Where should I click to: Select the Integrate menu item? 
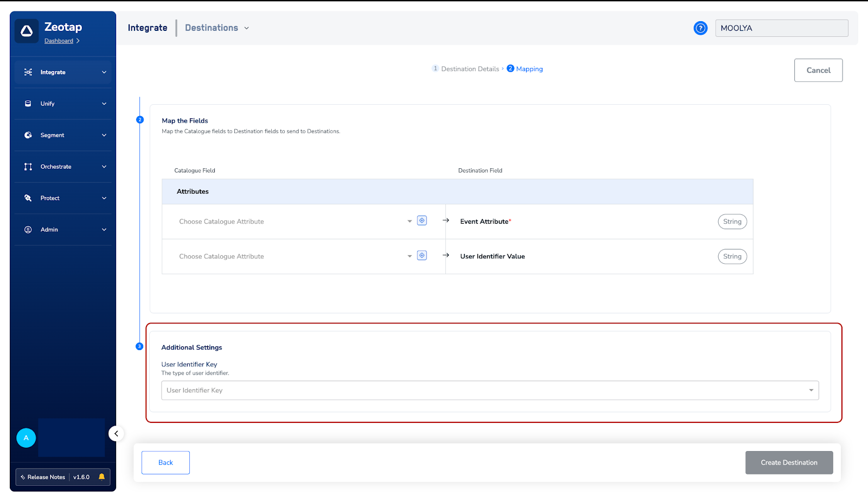pos(63,72)
